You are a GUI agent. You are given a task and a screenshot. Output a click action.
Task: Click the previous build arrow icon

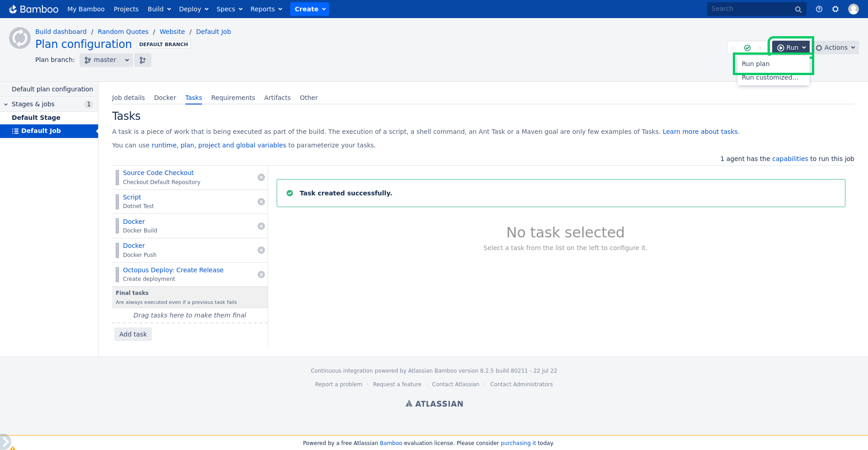tap(734, 48)
